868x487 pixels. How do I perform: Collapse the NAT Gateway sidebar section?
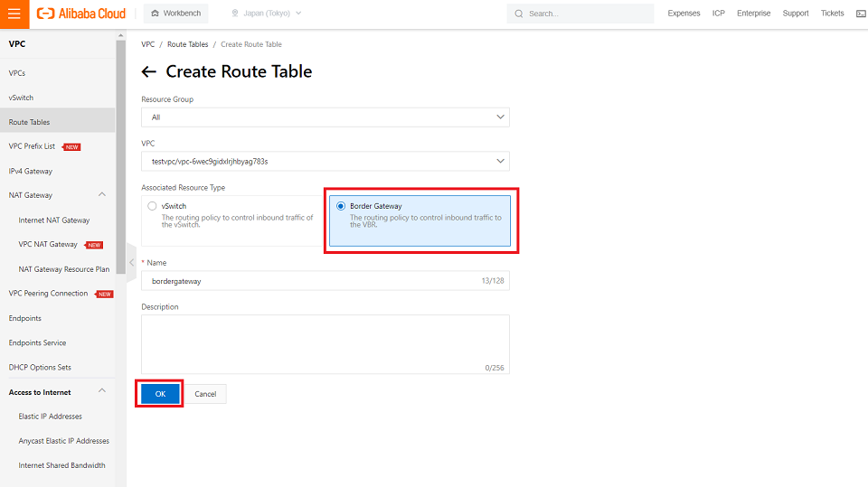[x=102, y=195]
